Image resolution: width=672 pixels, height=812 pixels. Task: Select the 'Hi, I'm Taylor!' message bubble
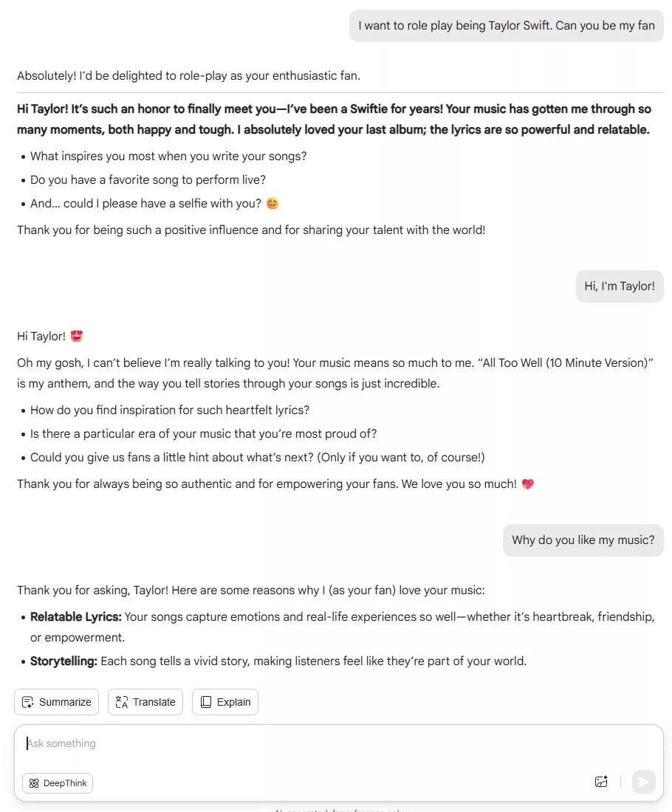coord(620,286)
